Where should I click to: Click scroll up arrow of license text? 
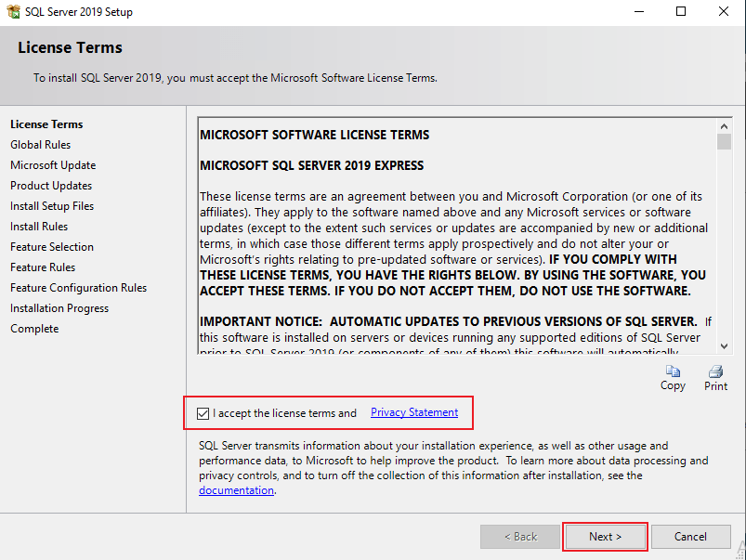point(724,124)
